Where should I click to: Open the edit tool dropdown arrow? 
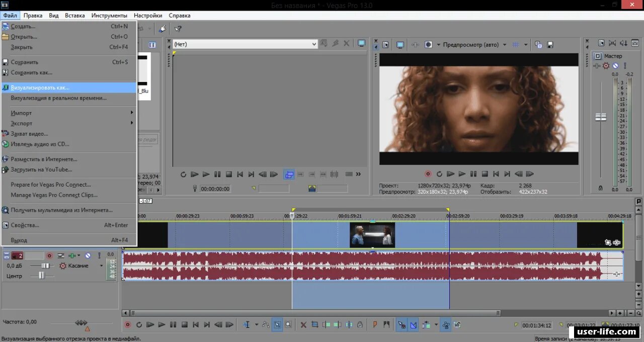coord(256,325)
